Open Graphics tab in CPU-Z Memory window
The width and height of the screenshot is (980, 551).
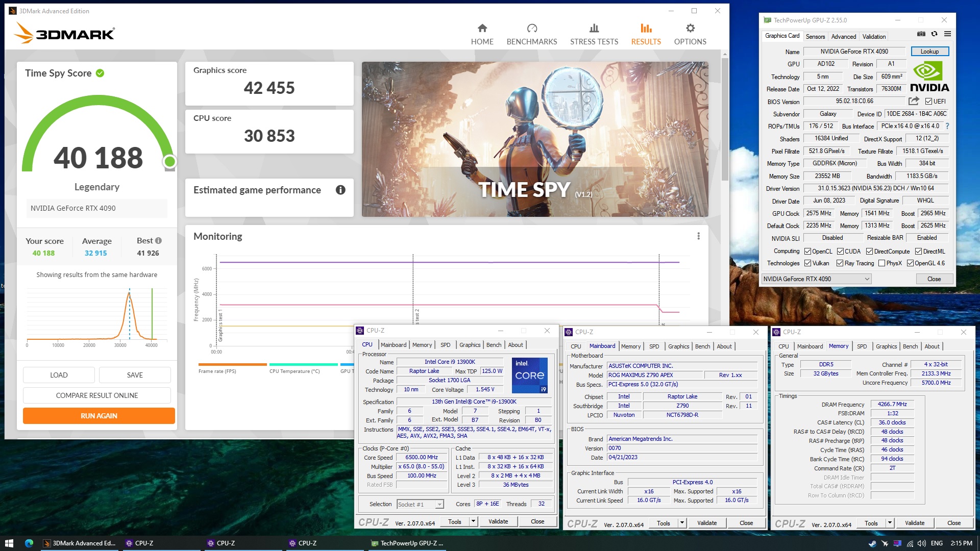(886, 346)
